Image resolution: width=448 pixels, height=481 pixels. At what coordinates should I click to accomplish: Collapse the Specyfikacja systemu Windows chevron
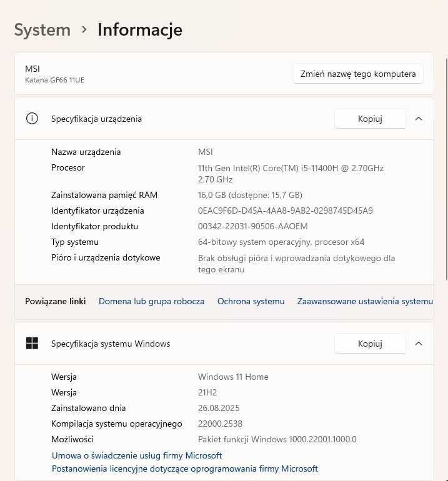pos(419,344)
